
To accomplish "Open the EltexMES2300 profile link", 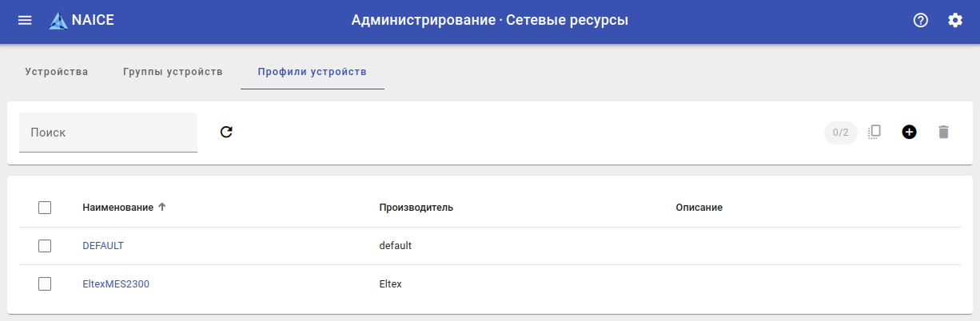I will pyautogui.click(x=116, y=283).
